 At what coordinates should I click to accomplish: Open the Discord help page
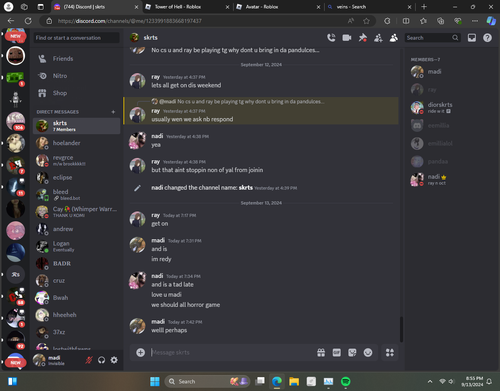487,38
